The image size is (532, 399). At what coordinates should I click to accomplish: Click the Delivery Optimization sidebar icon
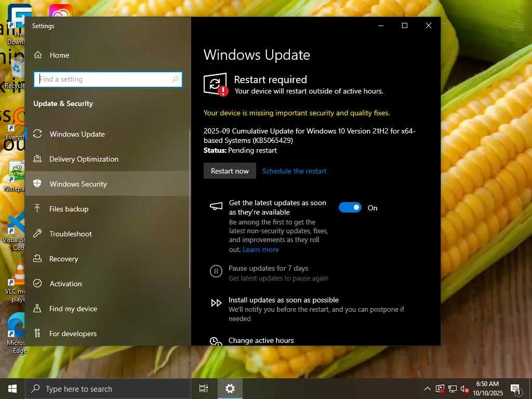tap(37, 158)
